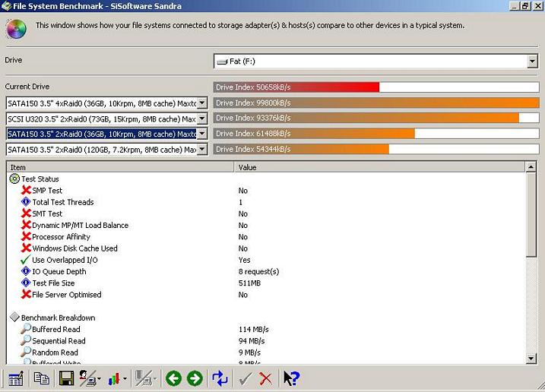This screenshot has height=392, width=545.
Task: Click the Value column header
Action: click(379, 167)
